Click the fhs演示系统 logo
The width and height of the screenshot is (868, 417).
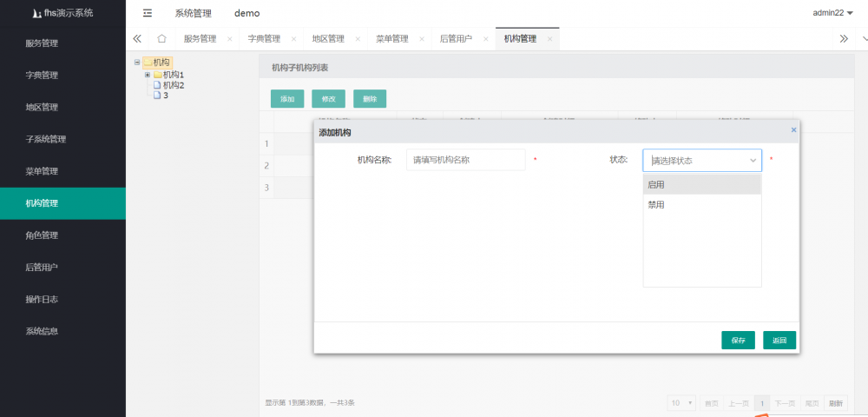[x=62, y=13]
